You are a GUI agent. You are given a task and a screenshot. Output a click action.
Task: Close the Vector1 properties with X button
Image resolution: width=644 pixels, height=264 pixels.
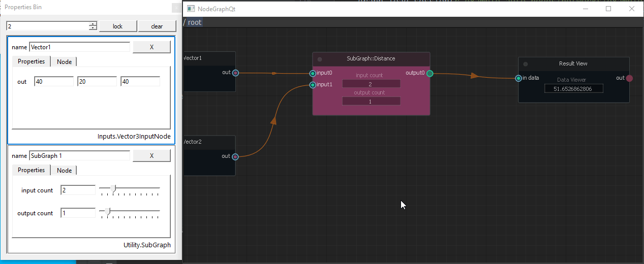tap(151, 47)
